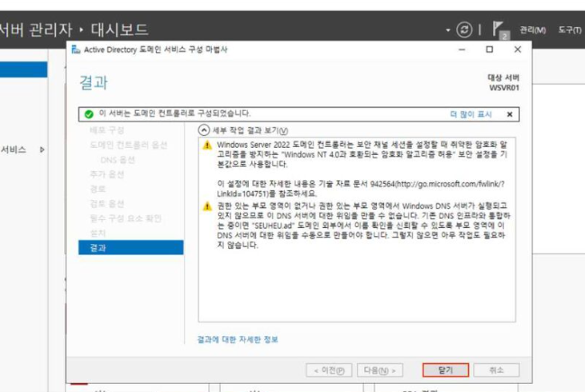Dismiss the success notification bar

[x=509, y=114]
